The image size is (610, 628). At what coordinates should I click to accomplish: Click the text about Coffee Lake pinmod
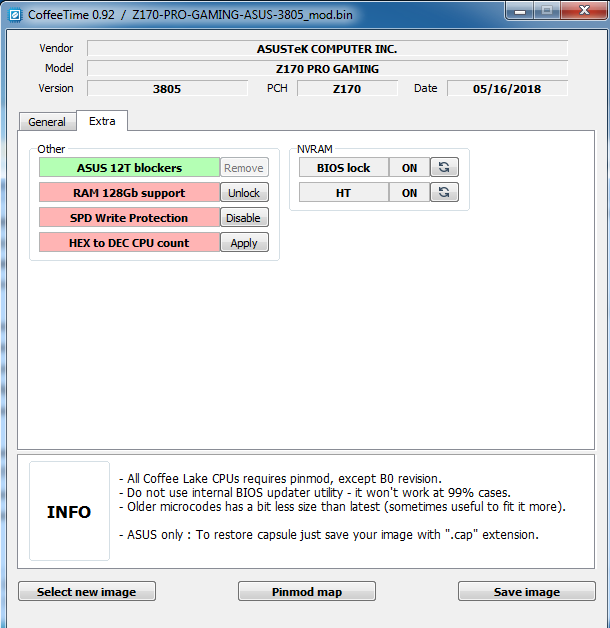click(x=280, y=479)
